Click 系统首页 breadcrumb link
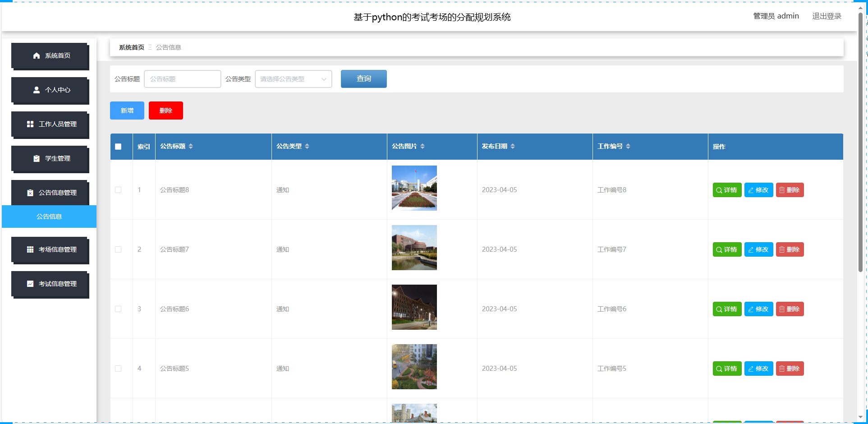 tap(132, 47)
